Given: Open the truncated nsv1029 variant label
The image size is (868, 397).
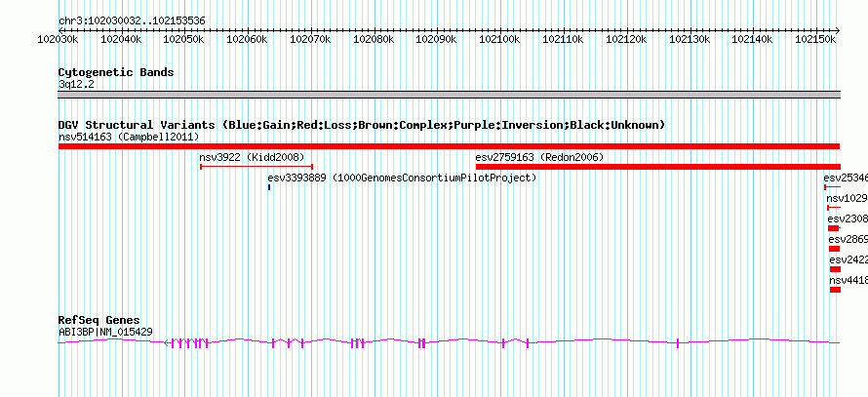Looking at the screenshot, I should pos(847,198).
